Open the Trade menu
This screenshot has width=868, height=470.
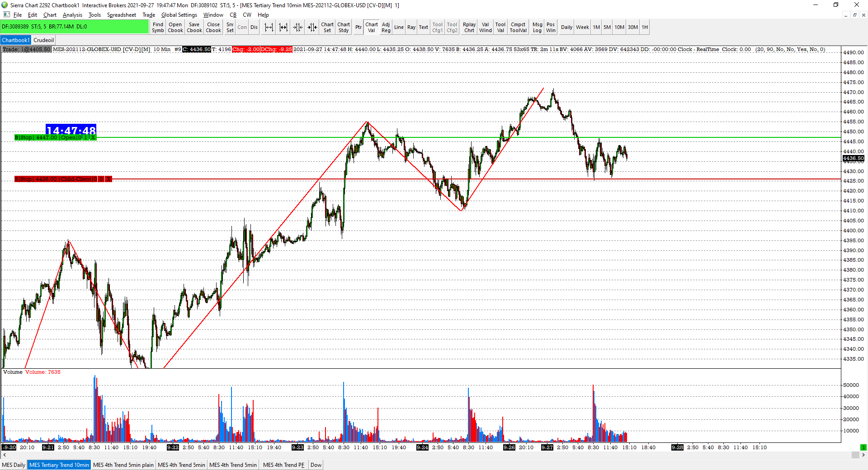click(x=149, y=15)
